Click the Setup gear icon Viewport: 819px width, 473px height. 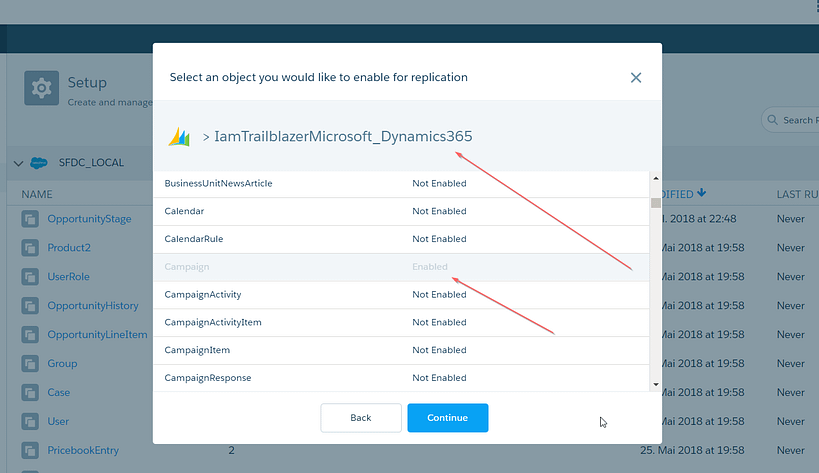click(x=41, y=88)
